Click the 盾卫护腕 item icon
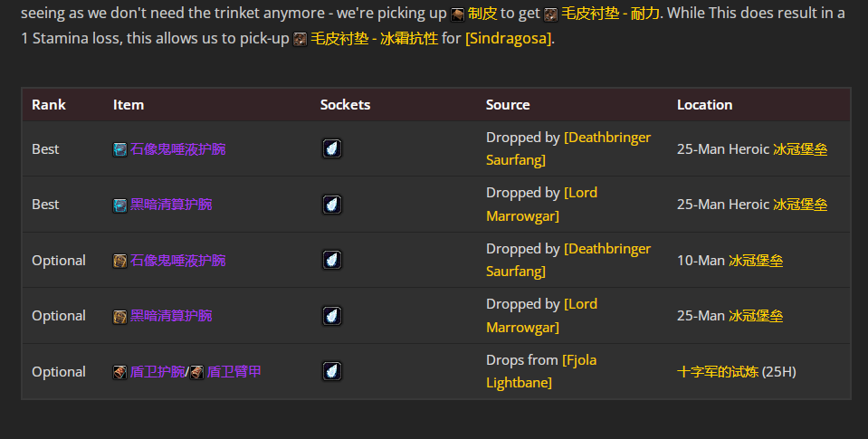This screenshot has height=439, width=868. point(119,372)
